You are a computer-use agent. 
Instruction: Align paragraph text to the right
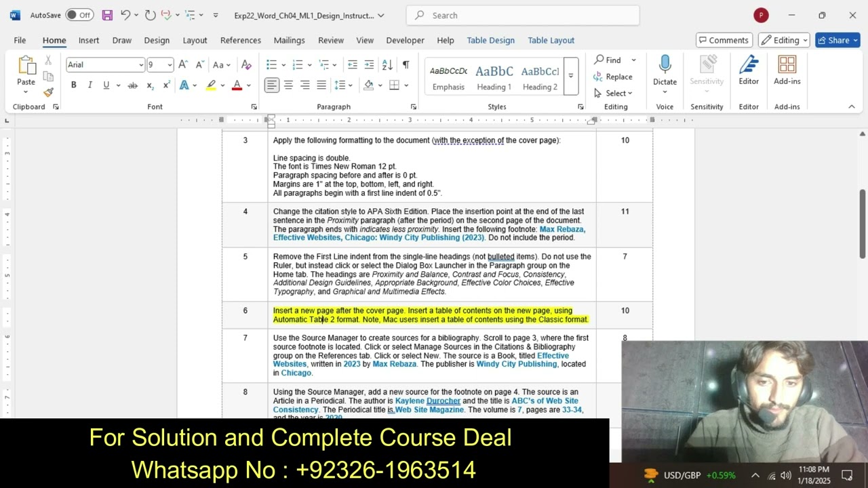pos(304,85)
